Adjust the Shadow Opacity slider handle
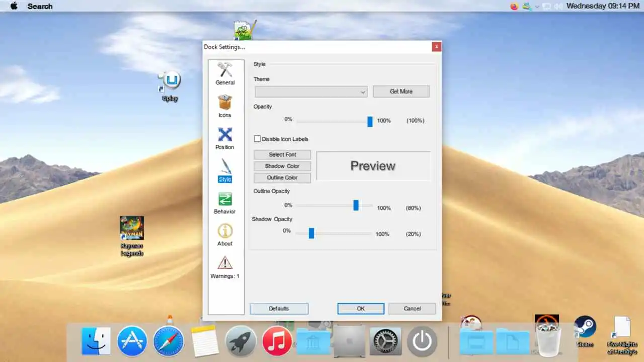The width and height of the screenshot is (644, 362). [311, 233]
